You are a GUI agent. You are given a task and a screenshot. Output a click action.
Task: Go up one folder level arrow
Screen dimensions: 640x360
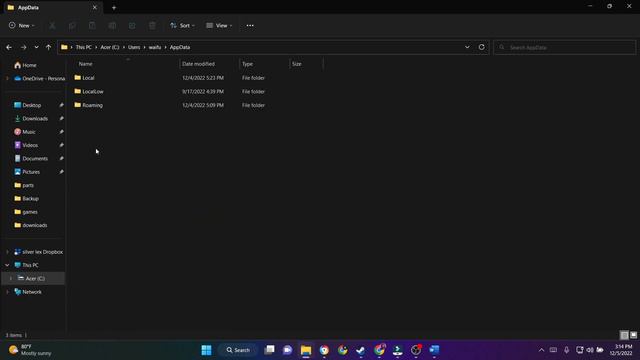(x=49, y=47)
